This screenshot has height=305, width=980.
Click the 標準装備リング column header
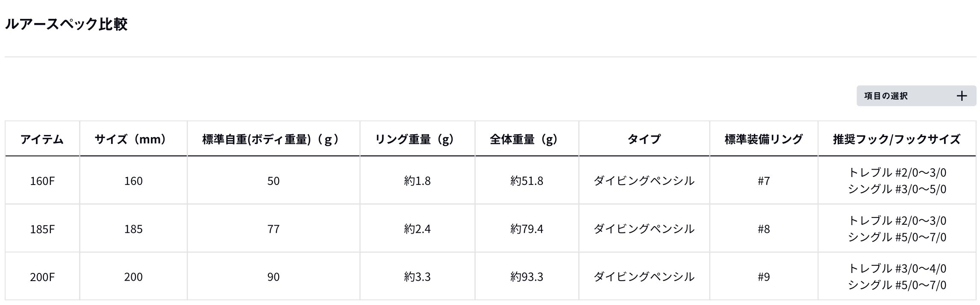[x=763, y=139]
